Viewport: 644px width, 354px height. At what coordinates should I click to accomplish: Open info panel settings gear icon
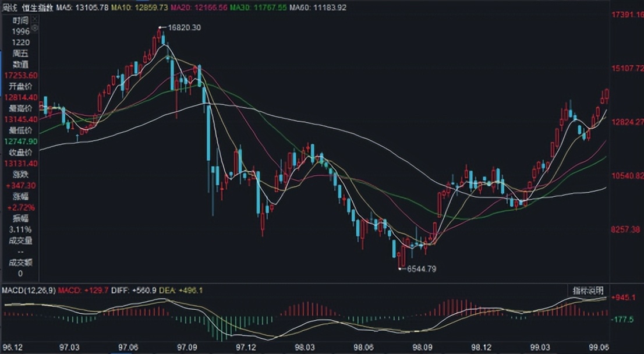(35, 28)
